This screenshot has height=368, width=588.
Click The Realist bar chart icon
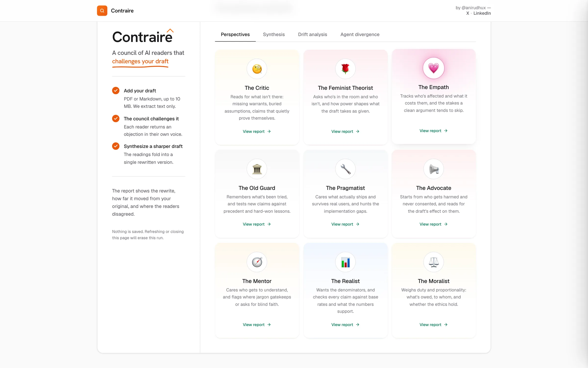click(x=345, y=262)
